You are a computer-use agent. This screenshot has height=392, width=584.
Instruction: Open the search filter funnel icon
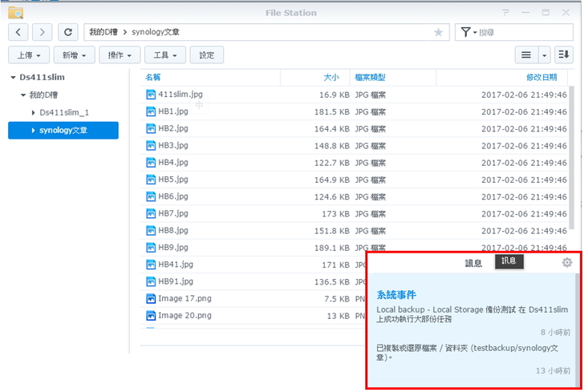click(465, 32)
